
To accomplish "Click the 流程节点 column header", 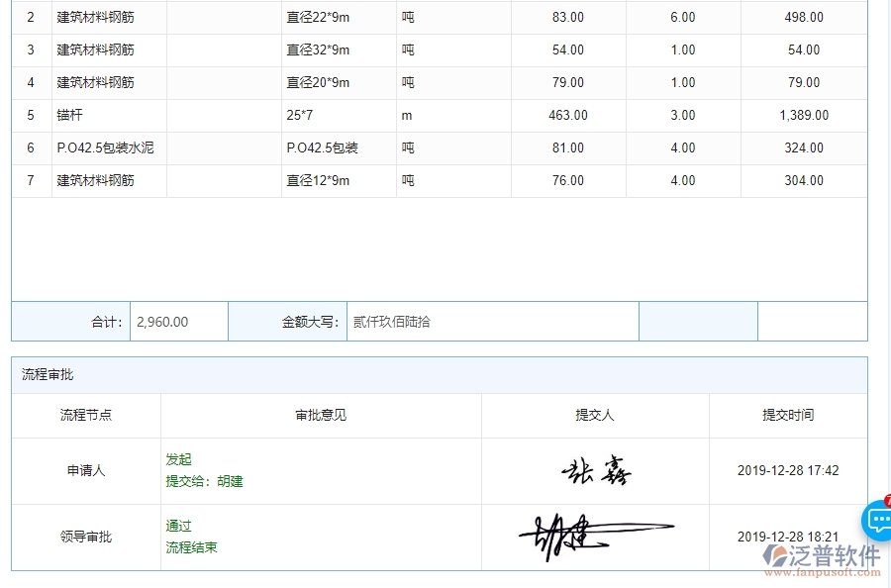I will 84,416.
